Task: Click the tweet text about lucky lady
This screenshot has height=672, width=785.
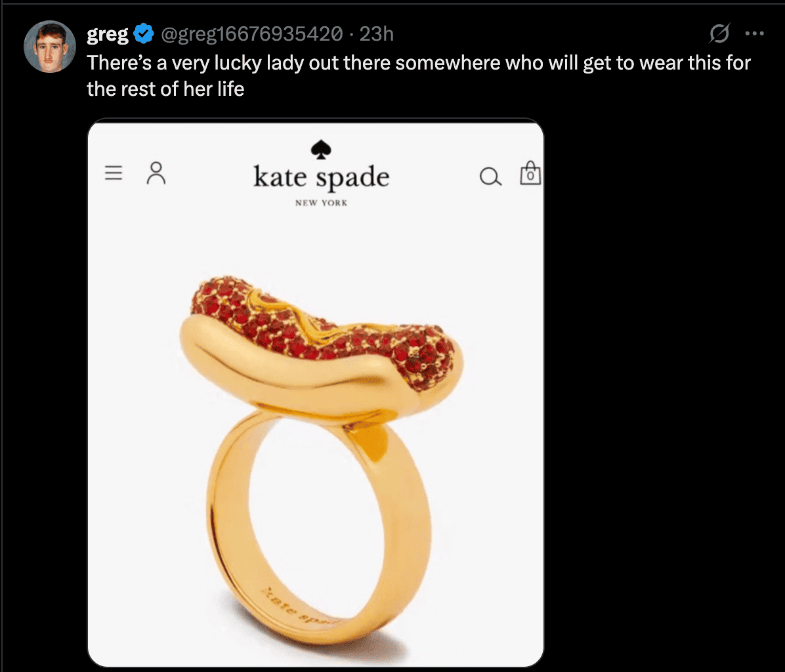Action: 418,75
